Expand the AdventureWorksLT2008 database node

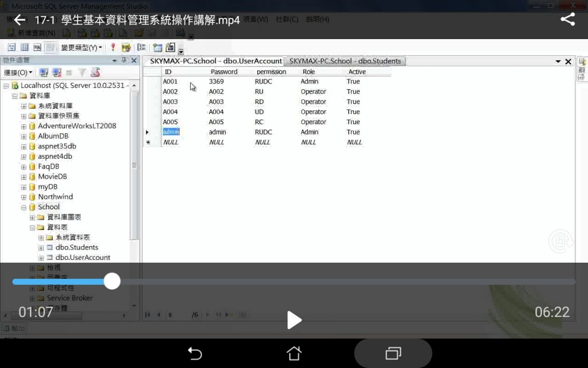coord(24,126)
